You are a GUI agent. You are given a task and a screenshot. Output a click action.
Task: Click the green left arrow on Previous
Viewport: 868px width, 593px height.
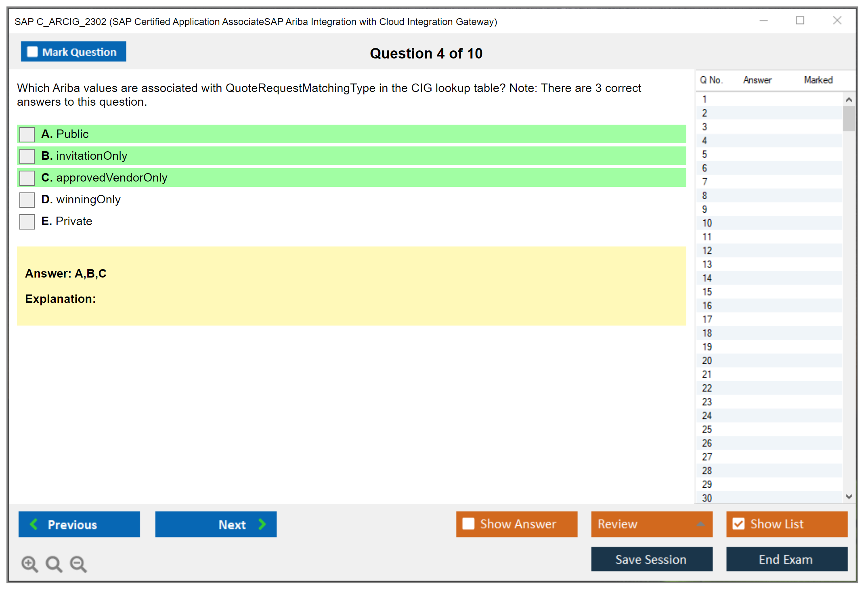click(x=34, y=524)
